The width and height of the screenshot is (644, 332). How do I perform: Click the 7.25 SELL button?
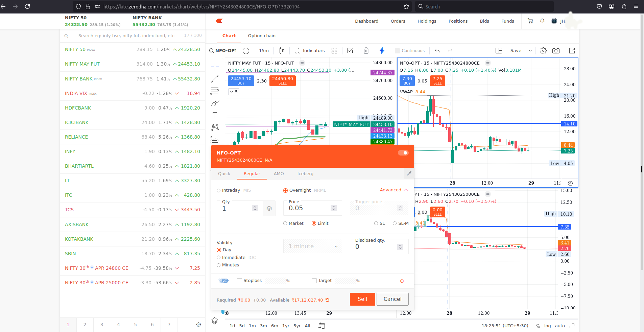tap(437, 80)
